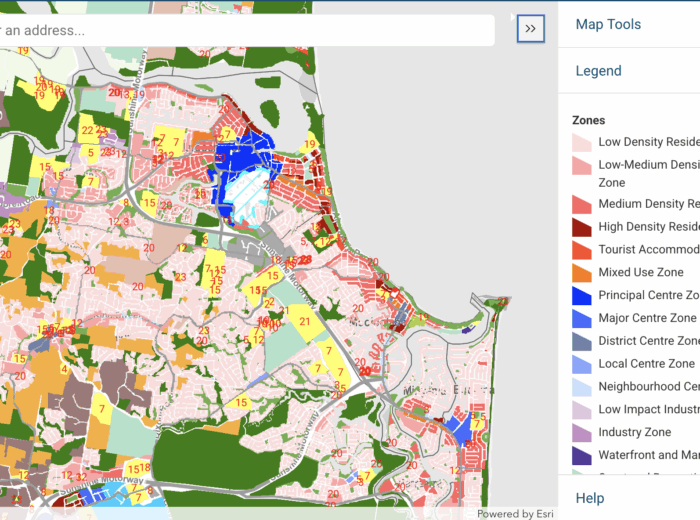This screenshot has height=520, width=700.
Task: Click the yellow parcel labelled 22 on the map
Action: (x=88, y=129)
